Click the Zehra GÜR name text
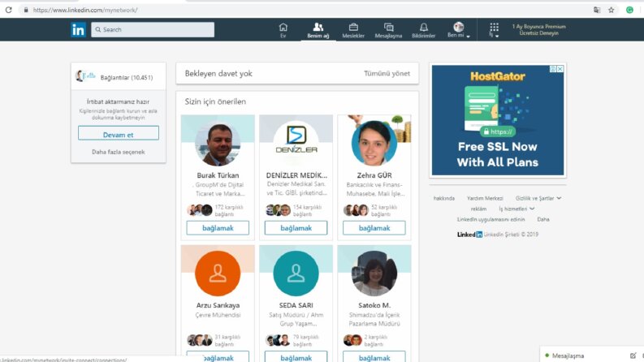The width and height of the screenshot is (644, 362). [x=374, y=175]
